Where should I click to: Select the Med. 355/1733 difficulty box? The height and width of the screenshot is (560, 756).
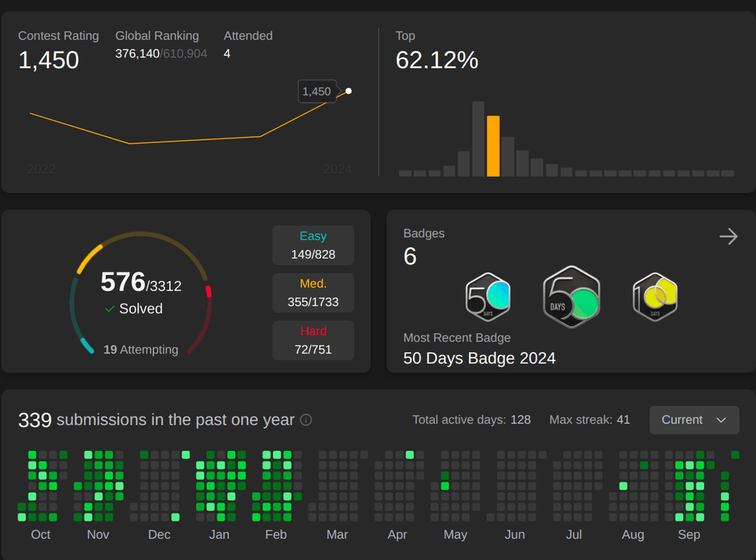pyautogui.click(x=313, y=293)
